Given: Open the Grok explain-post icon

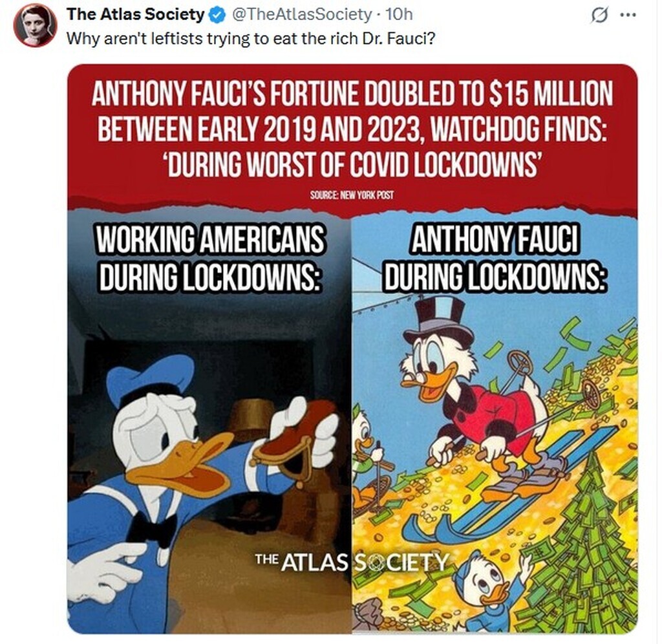Looking at the screenshot, I should [600, 16].
